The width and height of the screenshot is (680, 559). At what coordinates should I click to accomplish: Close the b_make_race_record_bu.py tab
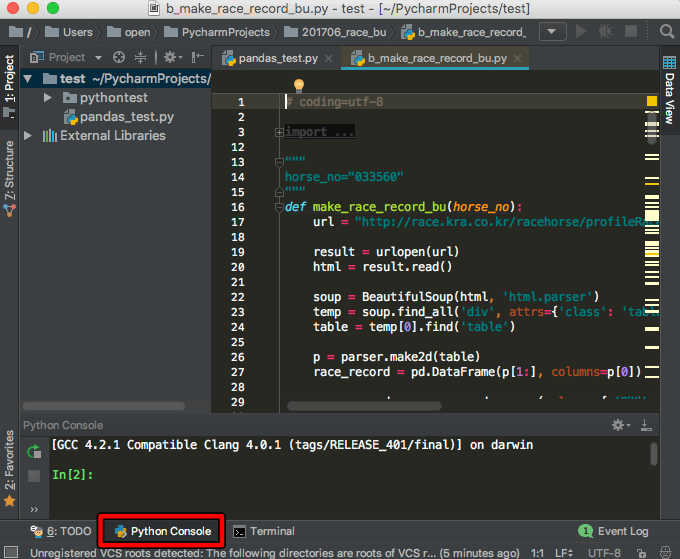[x=517, y=59]
